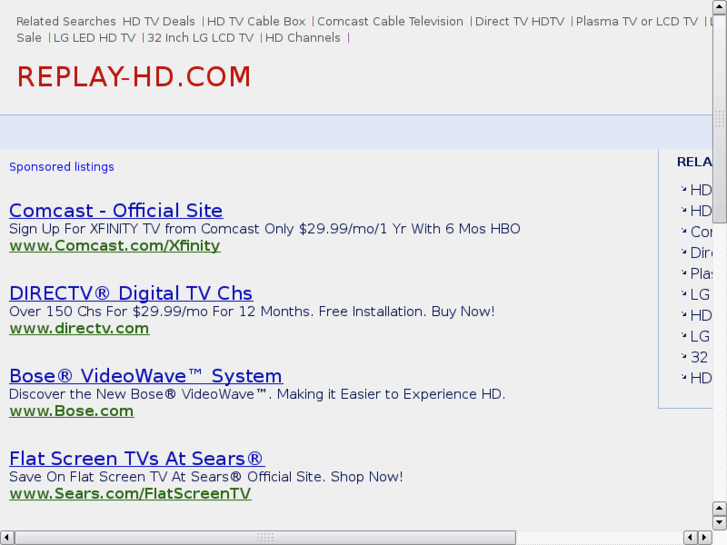This screenshot has width=727, height=545.
Task: Click the Sponsored listings label
Action: coord(62,167)
